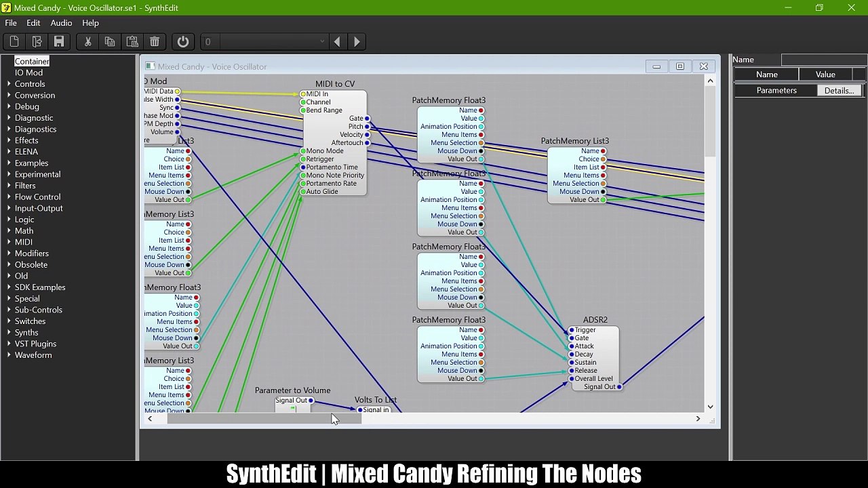Click the scroll-down arrow of patch window

point(710,407)
